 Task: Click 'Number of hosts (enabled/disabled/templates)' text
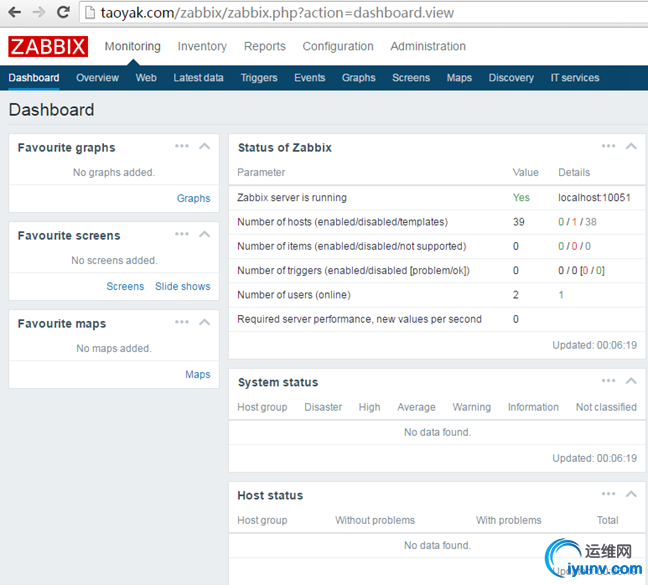click(x=343, y=222)
